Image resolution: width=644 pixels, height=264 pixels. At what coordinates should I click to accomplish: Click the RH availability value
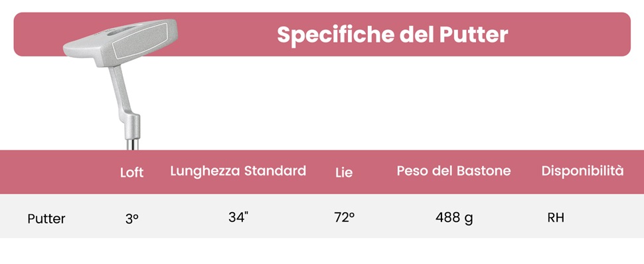click(x=556, y=217)
